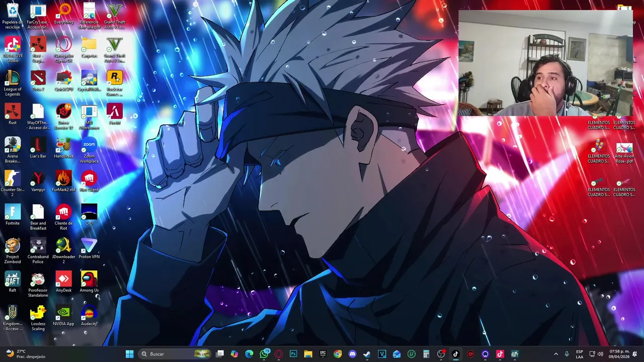
Task: Launch FiveM desktop icon
Action: [115, 115]
